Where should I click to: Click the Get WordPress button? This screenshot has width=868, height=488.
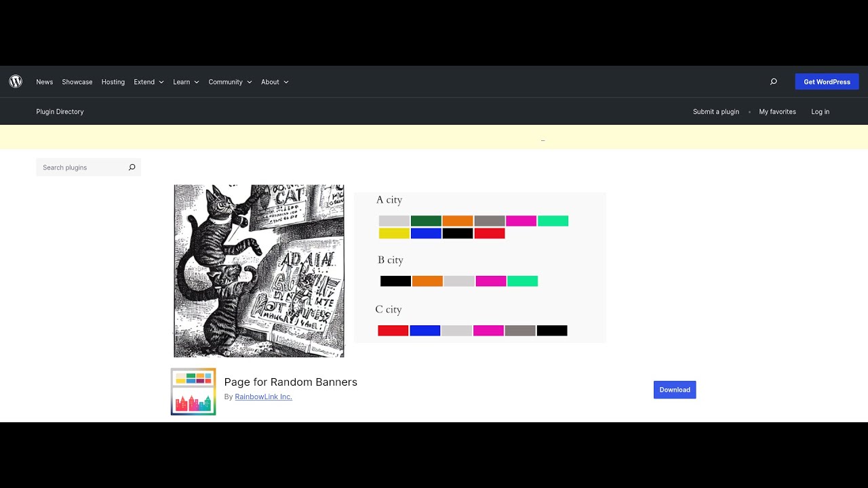[827, 82]
